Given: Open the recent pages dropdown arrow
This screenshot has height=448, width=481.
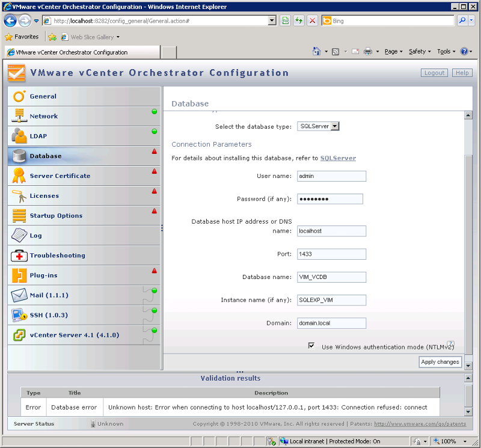Looking at the screenshot, I should point(36,21).
